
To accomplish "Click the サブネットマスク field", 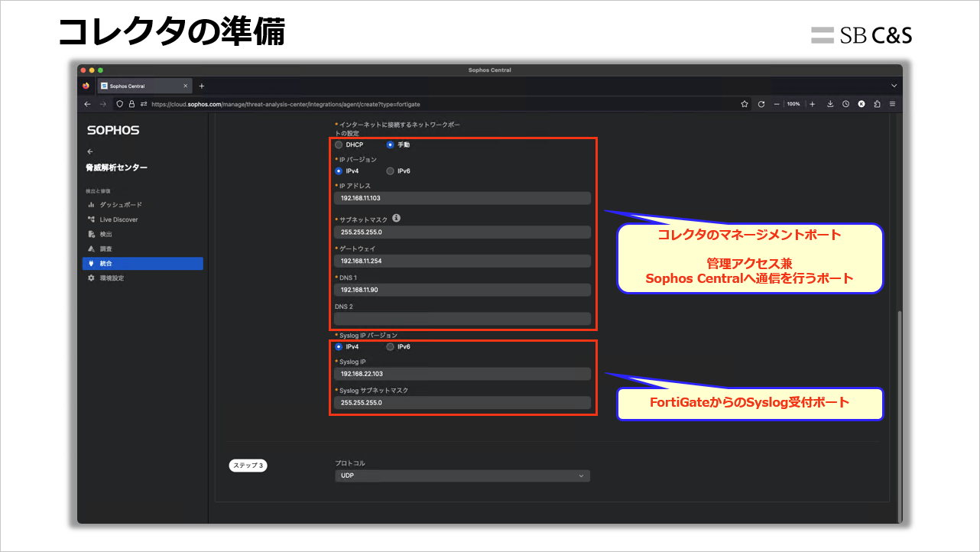I will (462, 232).
